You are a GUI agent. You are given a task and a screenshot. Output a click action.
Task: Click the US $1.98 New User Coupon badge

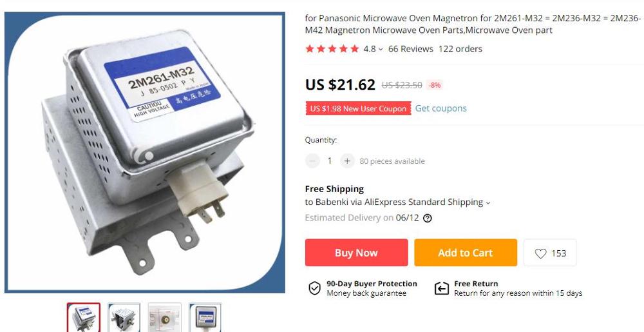click(358, 108)
